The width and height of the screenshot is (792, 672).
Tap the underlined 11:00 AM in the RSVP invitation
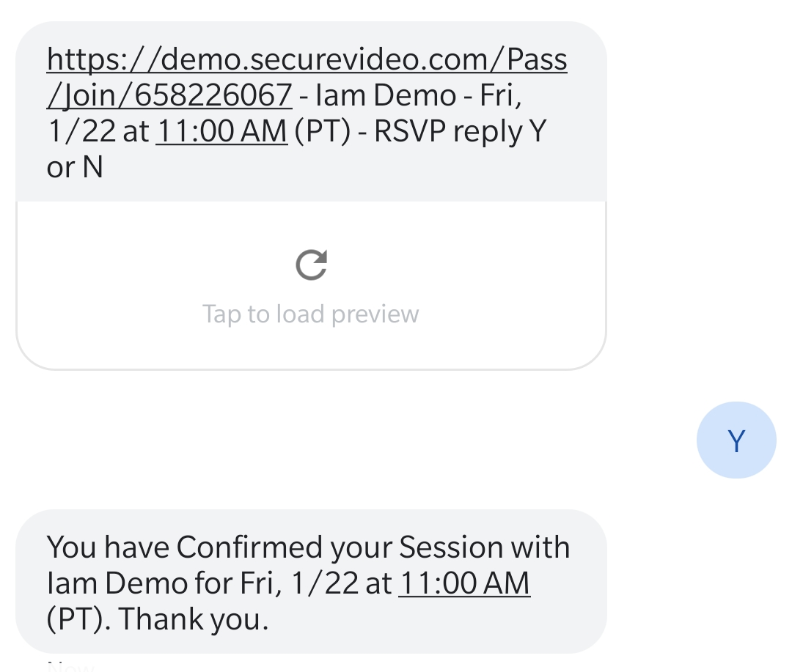221,131
